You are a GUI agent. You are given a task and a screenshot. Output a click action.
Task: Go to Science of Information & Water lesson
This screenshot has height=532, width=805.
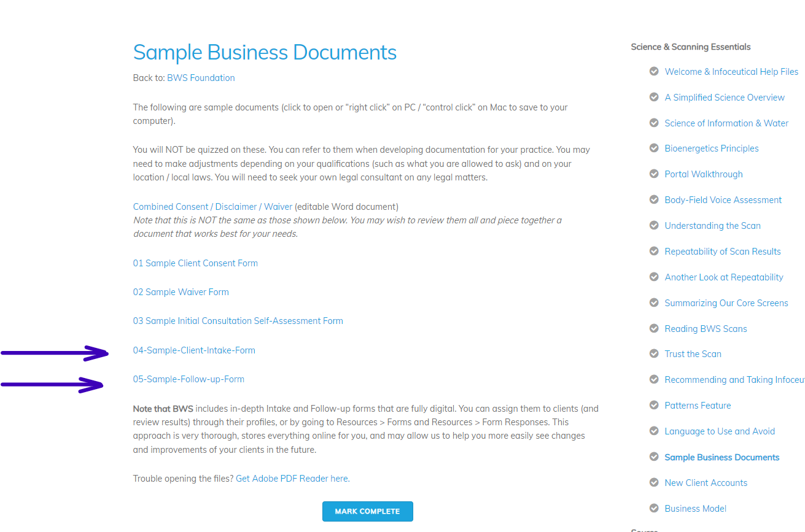[726, 123]
